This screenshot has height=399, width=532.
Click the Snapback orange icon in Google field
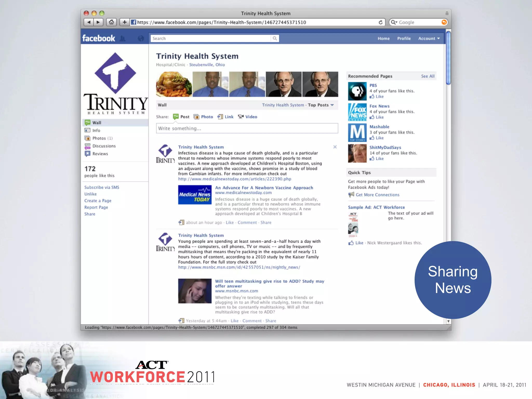[x=444, y=22]
